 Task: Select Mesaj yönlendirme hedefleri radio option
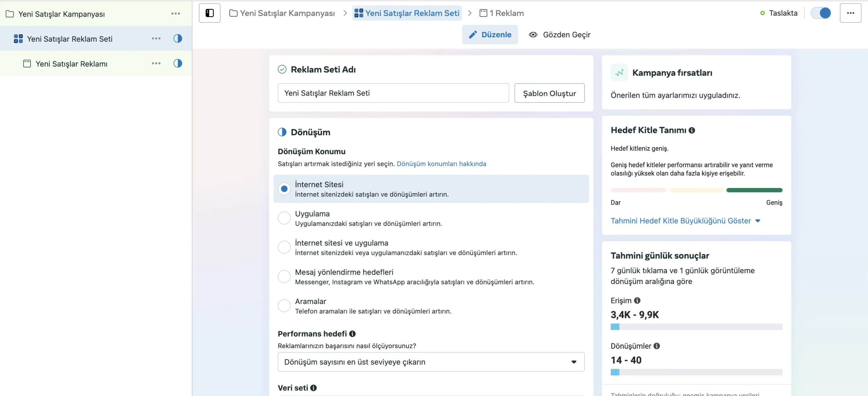[x=284, y=277]
